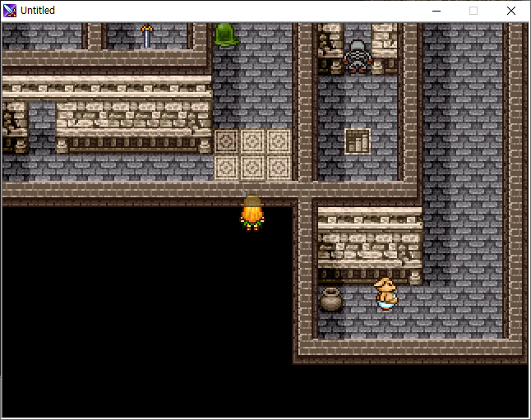
Task: Close the Untitled game window
Action: click(511, 11)
